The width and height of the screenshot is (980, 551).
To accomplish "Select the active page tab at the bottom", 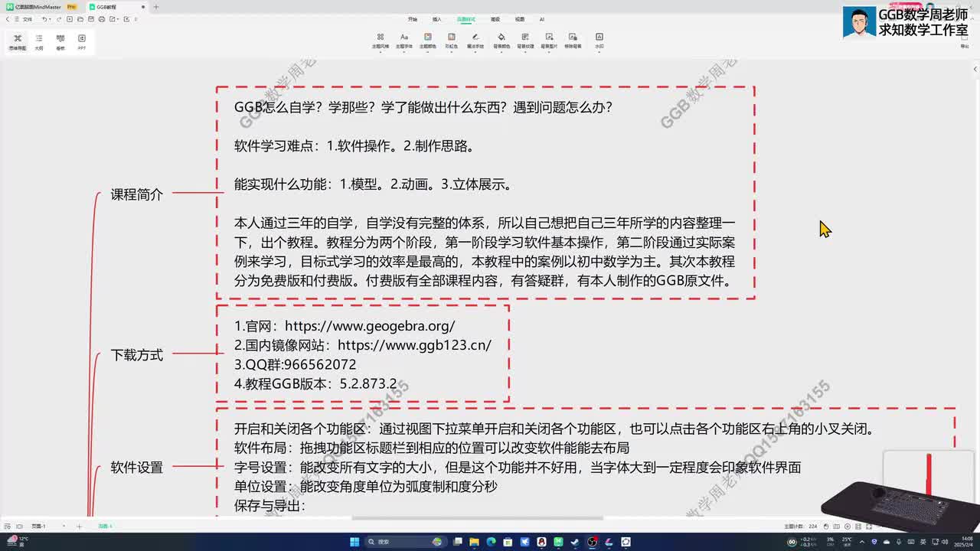I will [x=105, y=527].
